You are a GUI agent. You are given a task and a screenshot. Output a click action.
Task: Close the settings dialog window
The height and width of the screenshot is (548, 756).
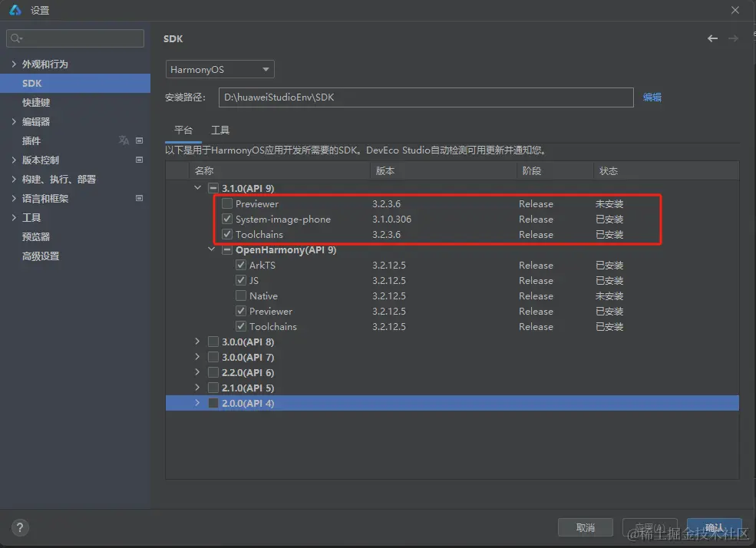735,10
